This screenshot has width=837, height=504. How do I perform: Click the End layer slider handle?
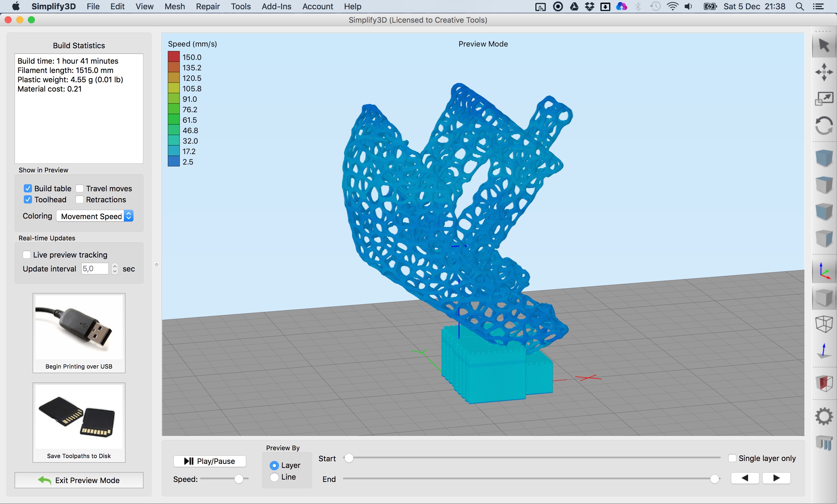coord(715,479)
